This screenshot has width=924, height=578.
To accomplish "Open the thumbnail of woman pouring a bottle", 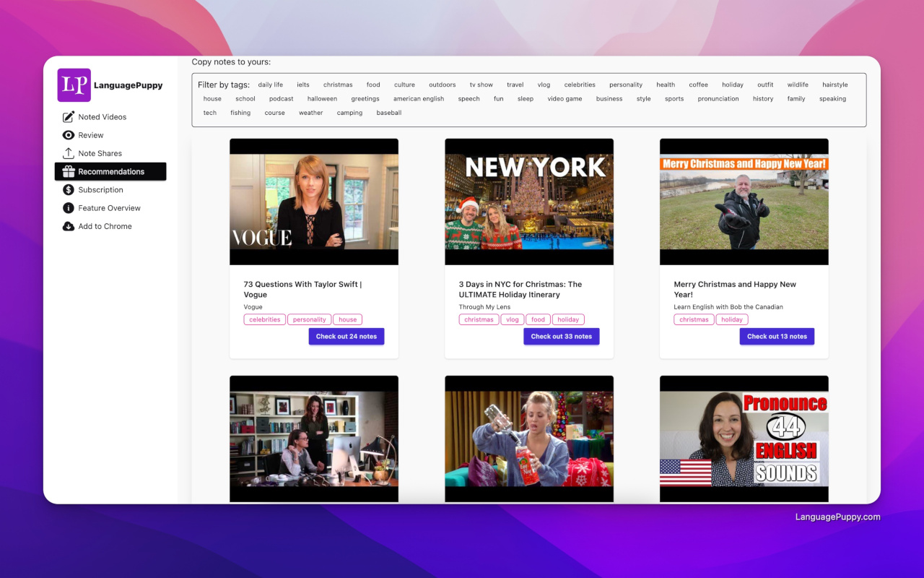I will [529, 439].
